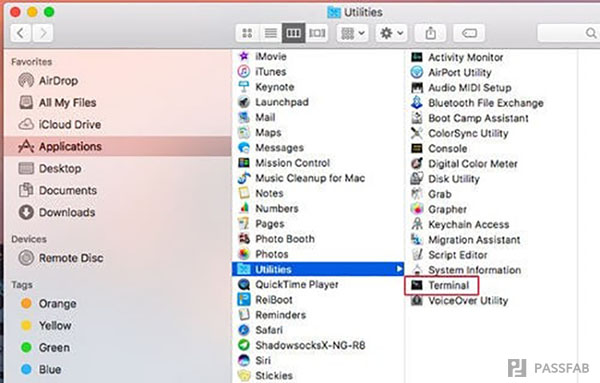Select Applications in the sidebar
Screen dimensions: 600x383
117,146
